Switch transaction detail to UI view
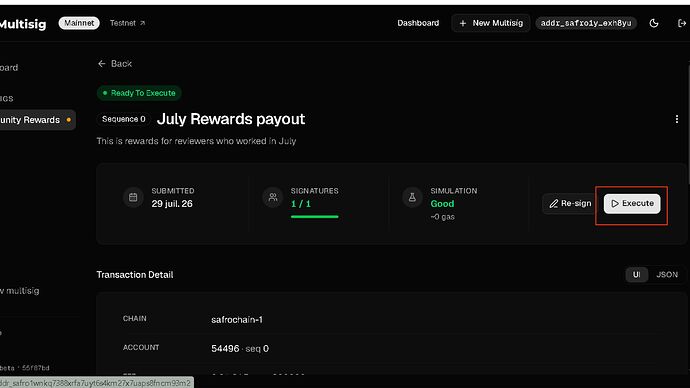The height and width of the screenshot is (388, 690). pyautogui.click(x=636, y=275)
